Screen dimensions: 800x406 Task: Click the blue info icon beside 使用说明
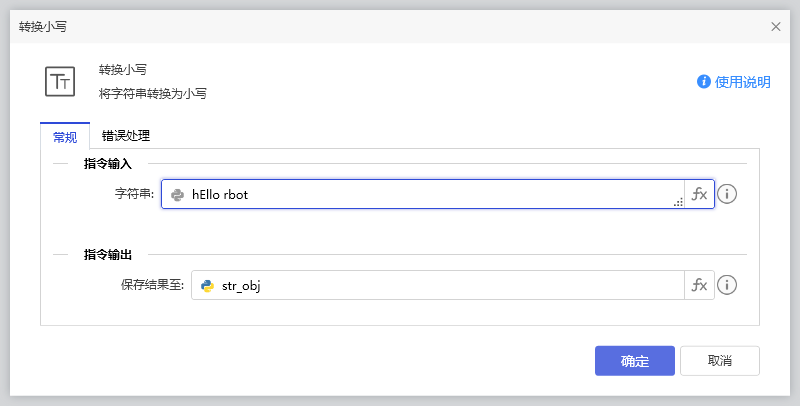[x=704, y=82]
